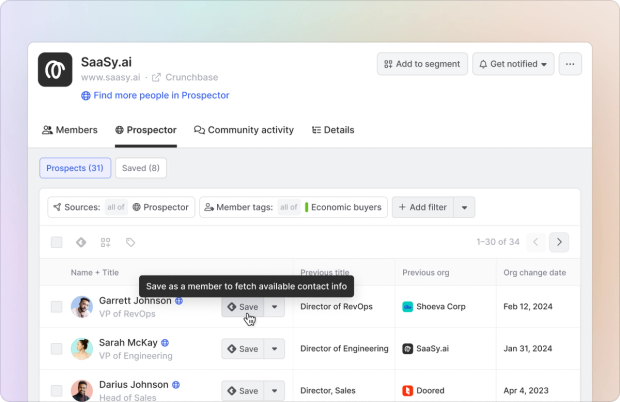Viewport: 620px width, 402px height.
Task: Click Garrett Johnson's avatar
Action: tap(82, 307)
